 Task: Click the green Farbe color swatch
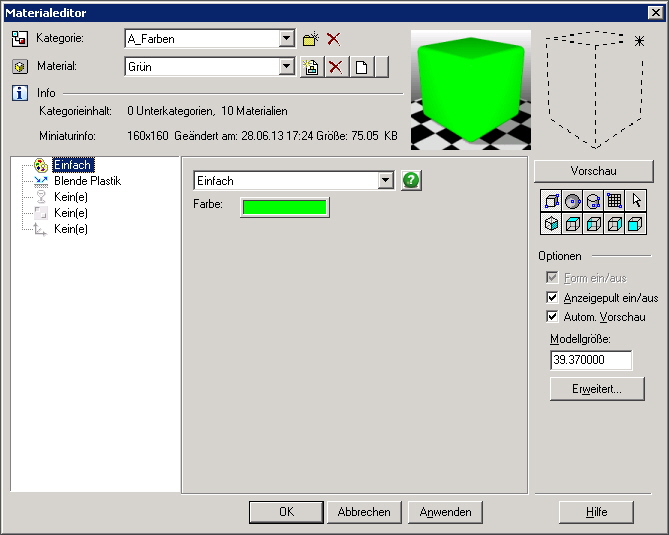(285, 207)
